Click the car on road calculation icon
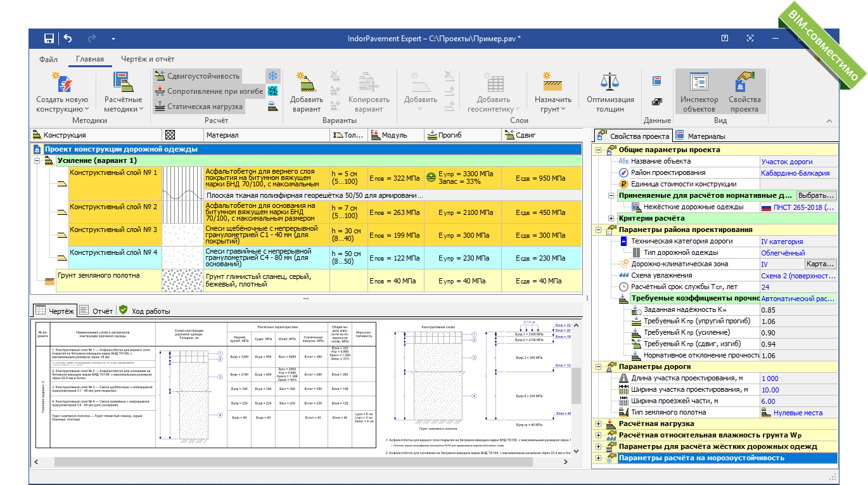This screenshot has width=868, height=485. [x=272, y=107]
